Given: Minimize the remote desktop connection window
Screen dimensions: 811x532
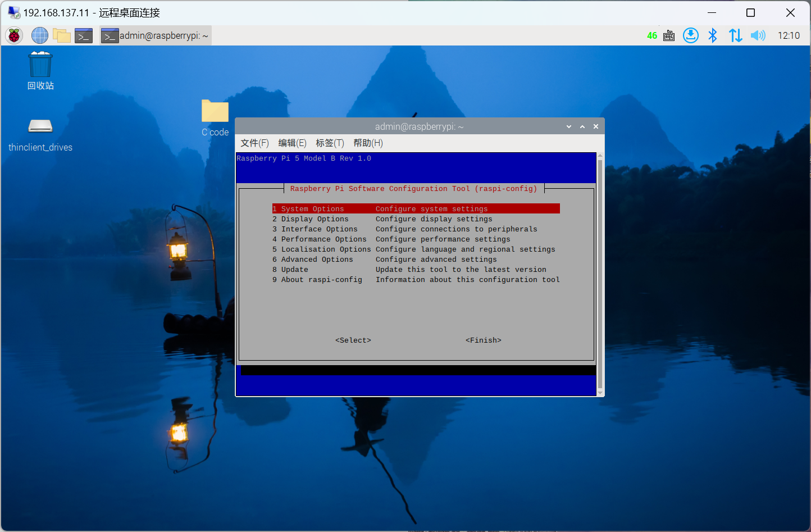Looking at the screenshot, I should (x=712, y=12).
